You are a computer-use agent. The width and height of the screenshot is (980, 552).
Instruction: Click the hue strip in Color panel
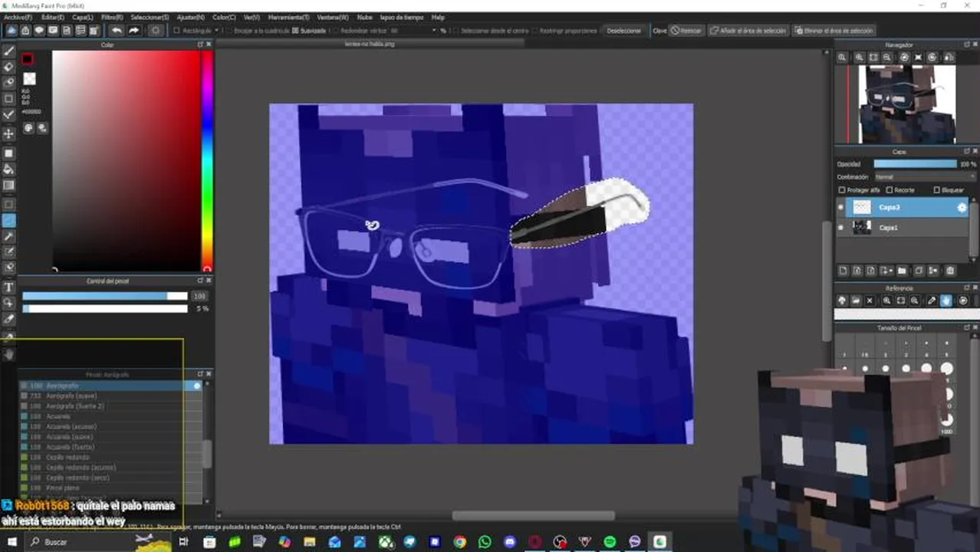click(x=207, y=159)
